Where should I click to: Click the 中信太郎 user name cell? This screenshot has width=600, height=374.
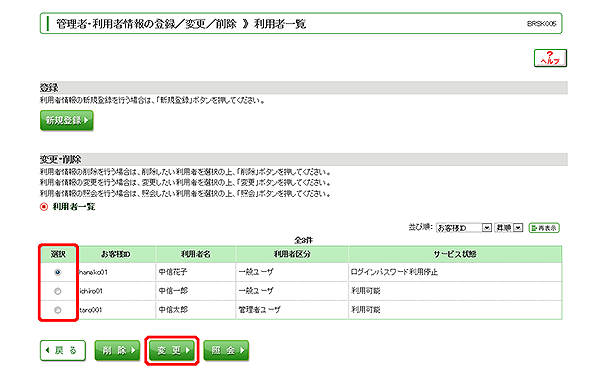pos(196,310)
